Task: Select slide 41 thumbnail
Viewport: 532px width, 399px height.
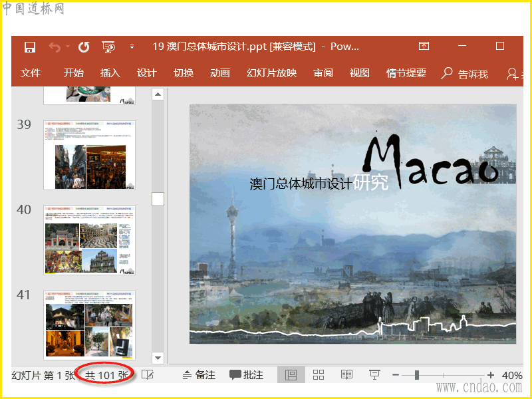Action: (89, 325)
